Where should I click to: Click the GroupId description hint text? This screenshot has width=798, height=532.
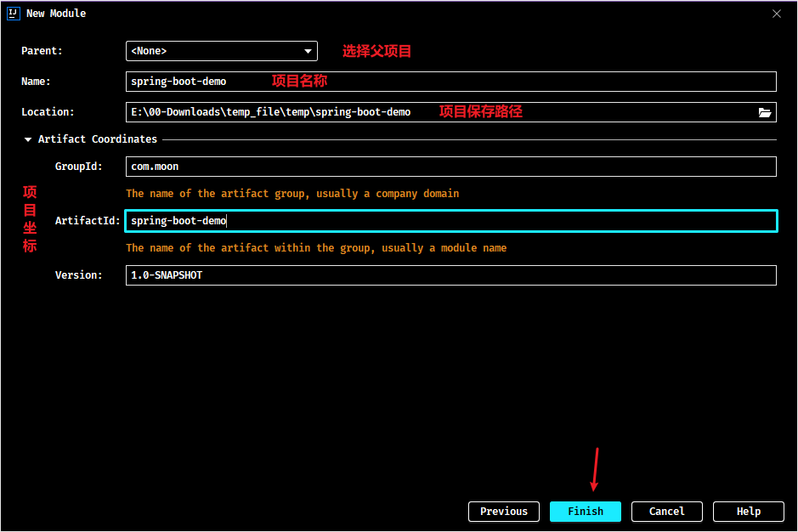pyautogui.click(x=292, y=194)
